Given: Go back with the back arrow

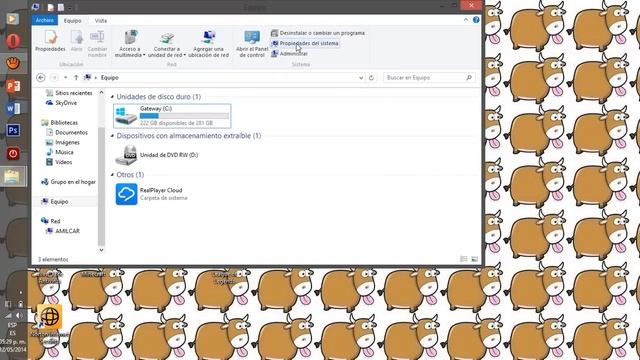Looking at the screenshot, I should tap(40, 78).
